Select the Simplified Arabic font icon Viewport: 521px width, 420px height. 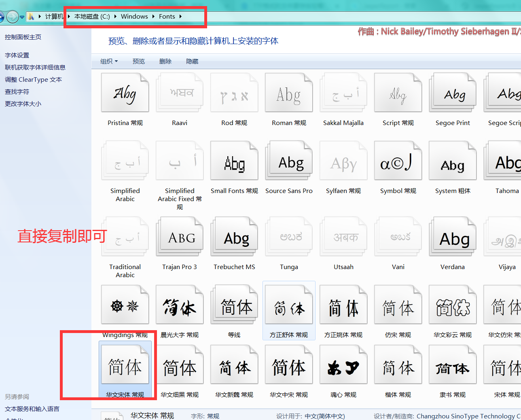pyautogui.click(x=125, y=161)
